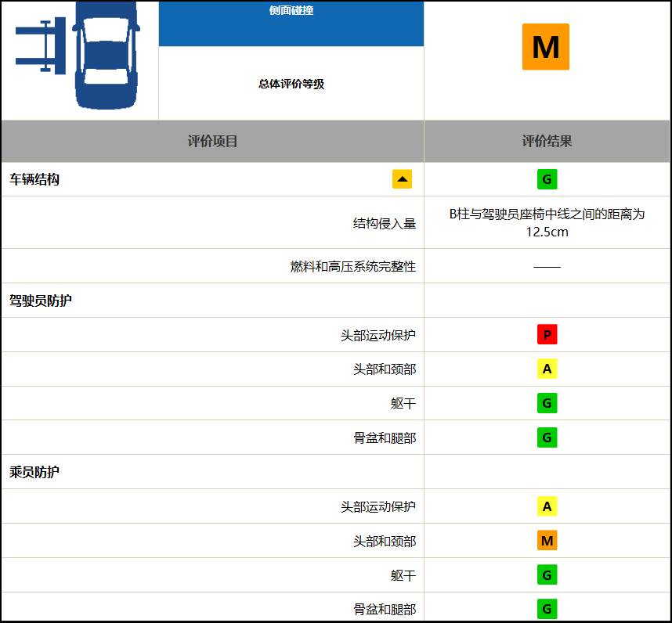672x623 pixels.
Task: Select the 车辆结构 section title
Action: point(34,179)
